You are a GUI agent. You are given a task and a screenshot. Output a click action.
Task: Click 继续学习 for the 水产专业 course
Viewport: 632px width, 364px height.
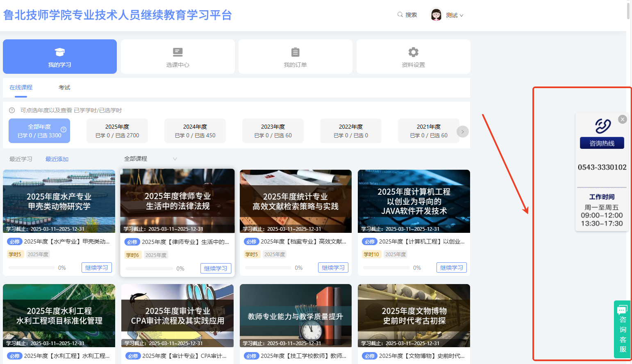97,268
